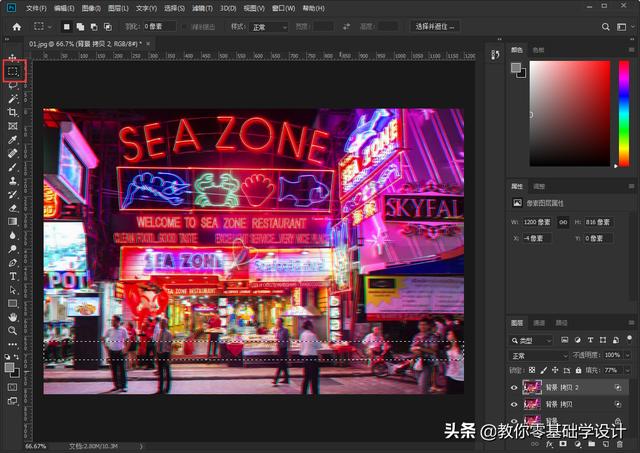Select the Magic Wand tool

click(x=13, y=98)
